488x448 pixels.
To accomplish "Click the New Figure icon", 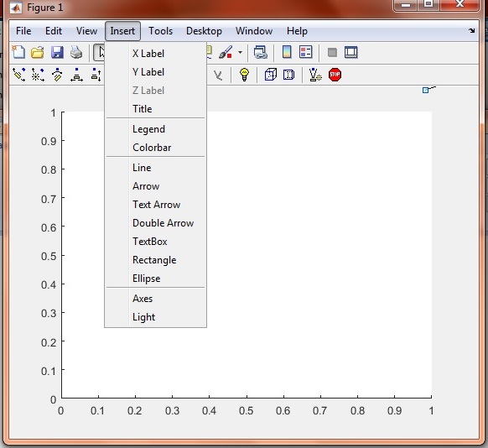I will [x=18, y=52].
